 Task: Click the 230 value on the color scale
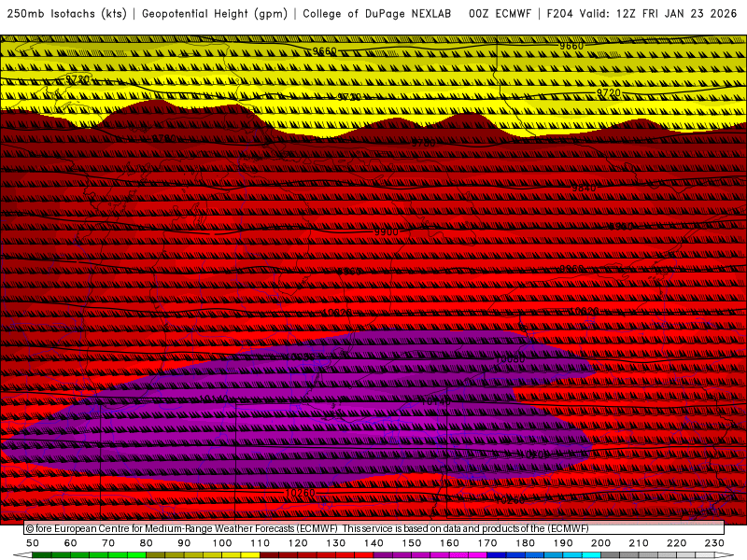(714, 543)
